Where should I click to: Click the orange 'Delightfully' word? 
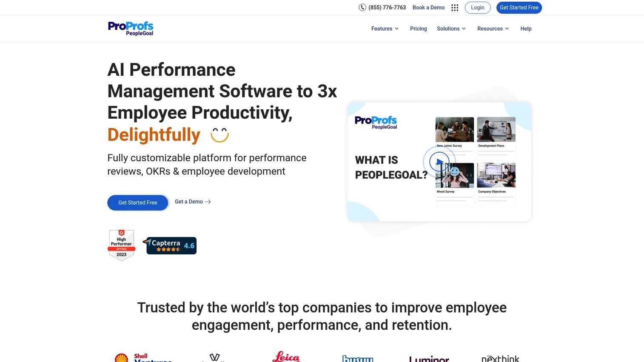tap(154, 135)
